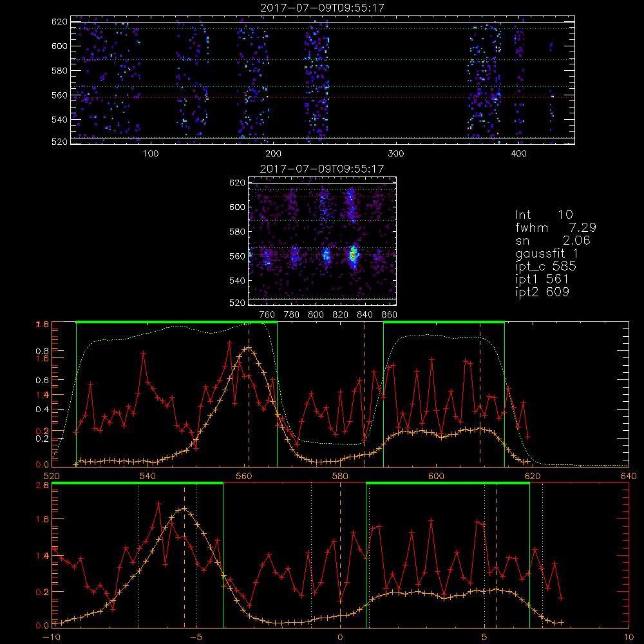The height and width of the screenshot is (644, 644).
Task: Select the 'ipt2 609' readout line
Action: tap(542, 292)
